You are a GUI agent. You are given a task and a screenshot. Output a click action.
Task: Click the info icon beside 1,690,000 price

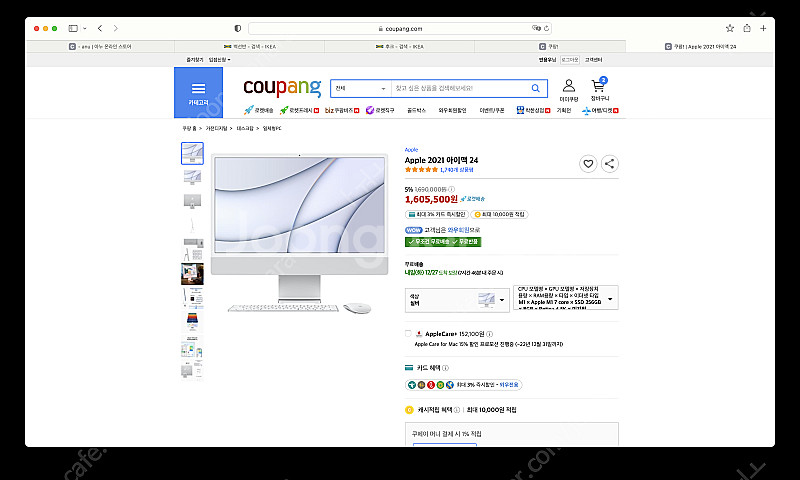(452, 189)
